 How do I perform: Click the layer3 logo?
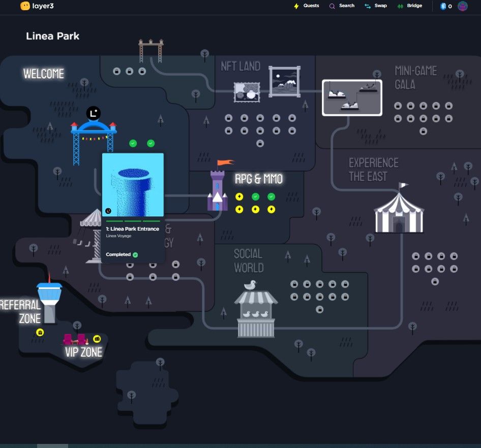coord(37,6)
